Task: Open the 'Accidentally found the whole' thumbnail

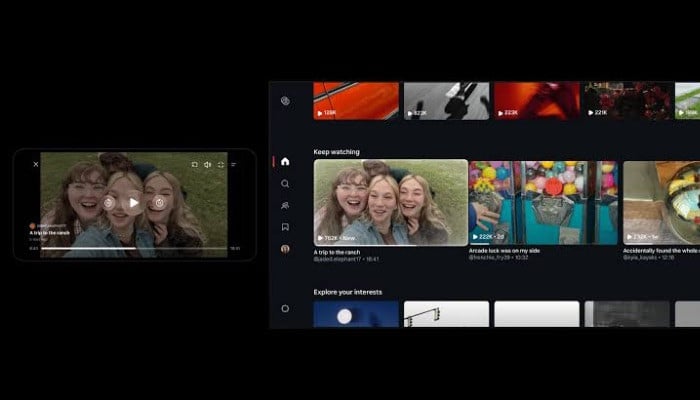Action: coord(662,203)
